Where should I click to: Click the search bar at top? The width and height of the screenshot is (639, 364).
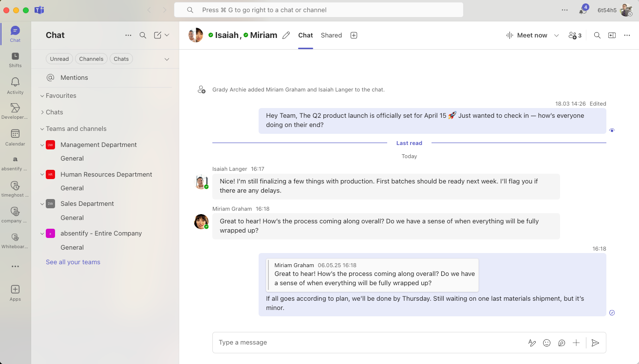pyautogui.click(x=319, y=10)
